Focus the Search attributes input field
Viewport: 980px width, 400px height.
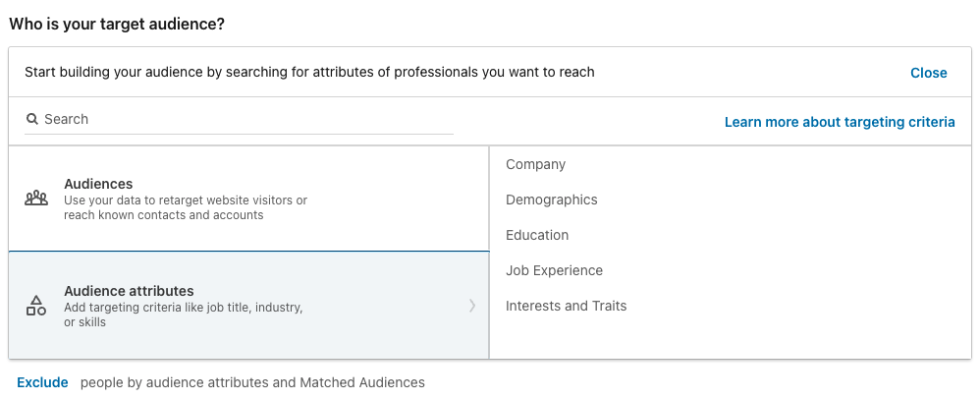click(245, 119)
